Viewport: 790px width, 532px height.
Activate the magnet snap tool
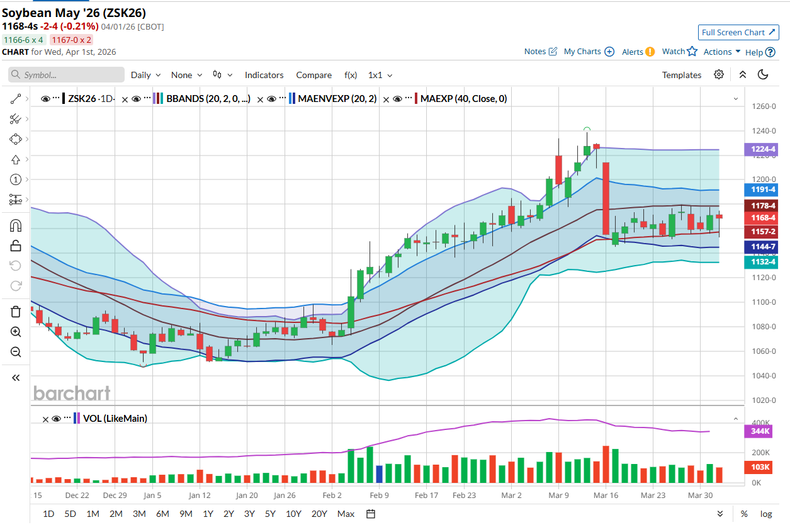coord(16,225)
